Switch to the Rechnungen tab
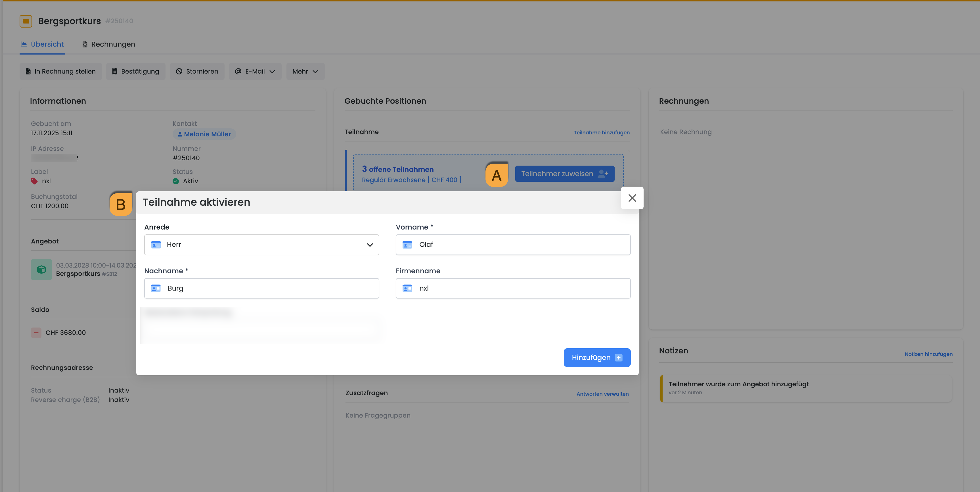This screenshot has width=980, height=492. [109, 44]
